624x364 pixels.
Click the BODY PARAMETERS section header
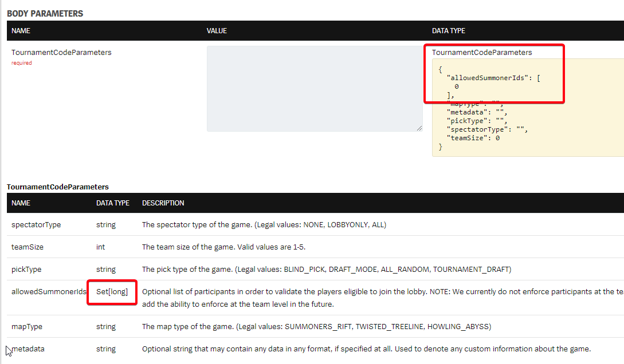46,13
